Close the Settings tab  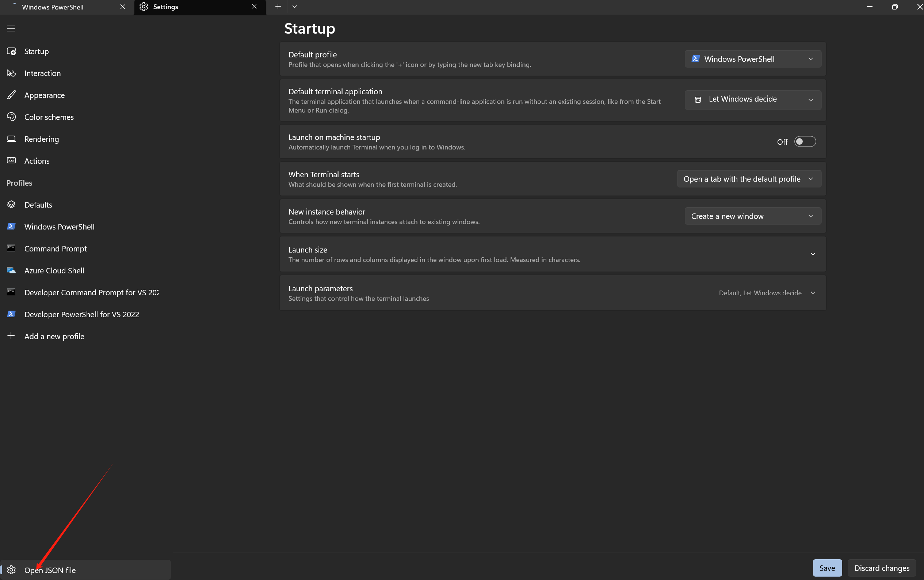click(x=254, y=7)
